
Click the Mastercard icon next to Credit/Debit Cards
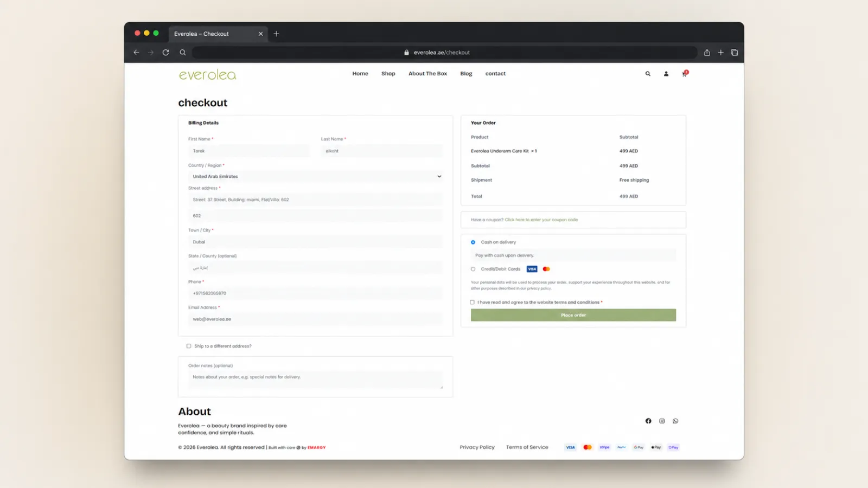(x=546, y=269)
